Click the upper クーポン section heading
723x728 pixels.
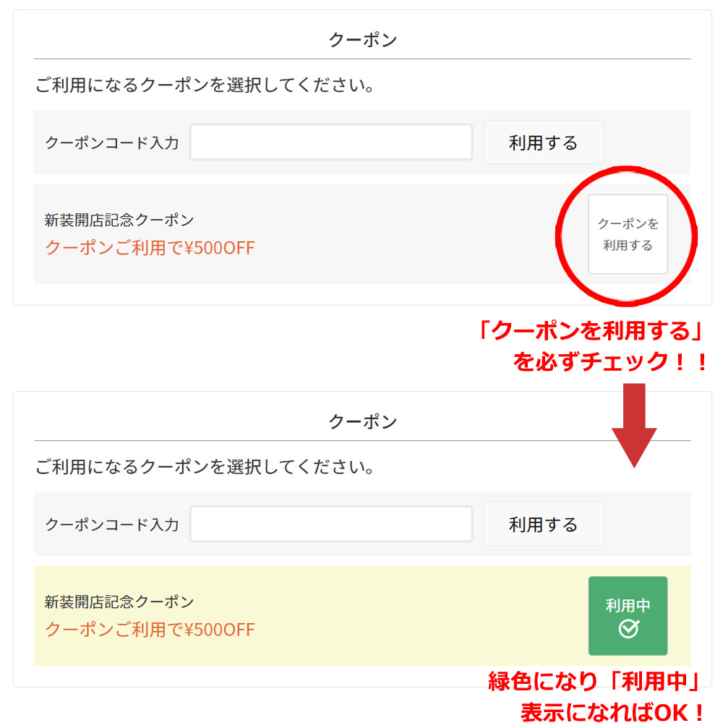[362, 40]
